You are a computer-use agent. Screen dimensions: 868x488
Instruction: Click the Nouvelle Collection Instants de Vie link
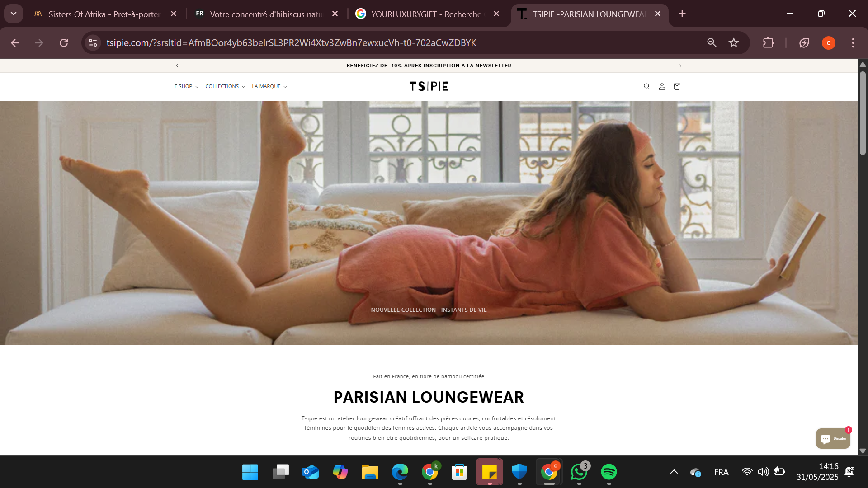point(429,310)
